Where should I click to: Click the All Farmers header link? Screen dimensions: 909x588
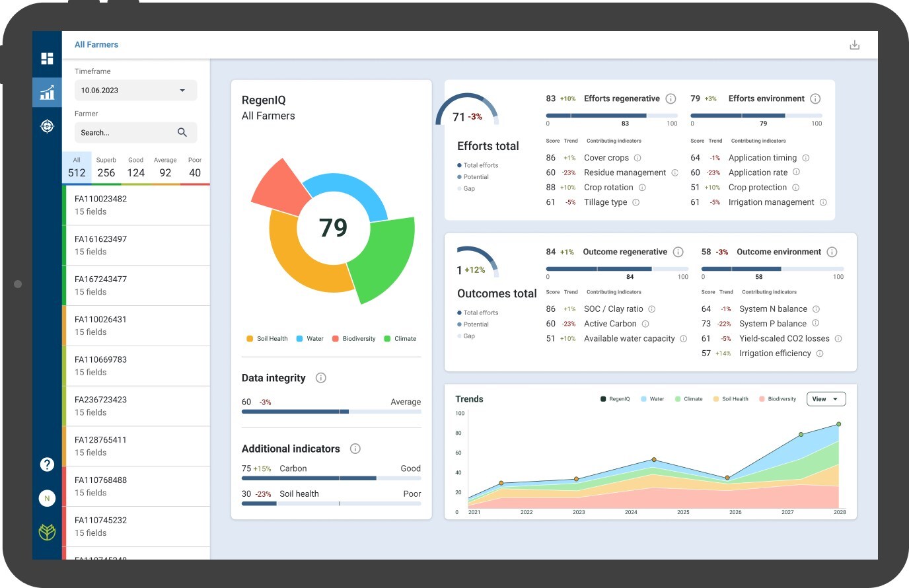(96, 45)
